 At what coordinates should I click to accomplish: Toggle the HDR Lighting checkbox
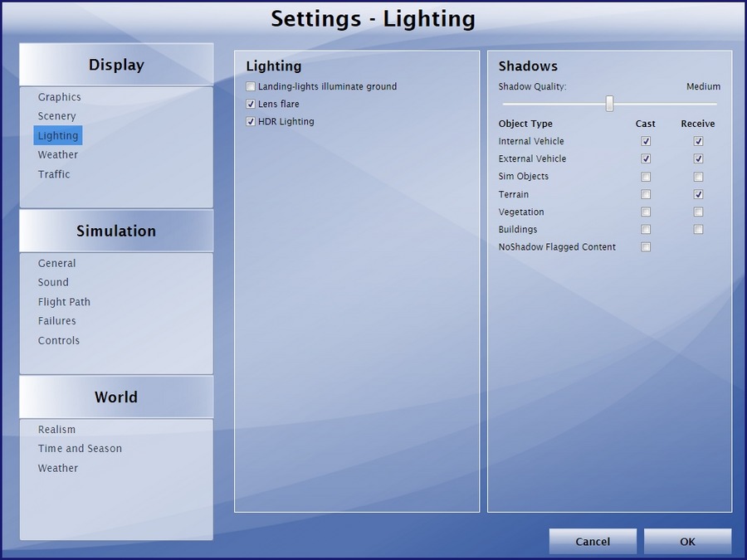pos(251,121)
